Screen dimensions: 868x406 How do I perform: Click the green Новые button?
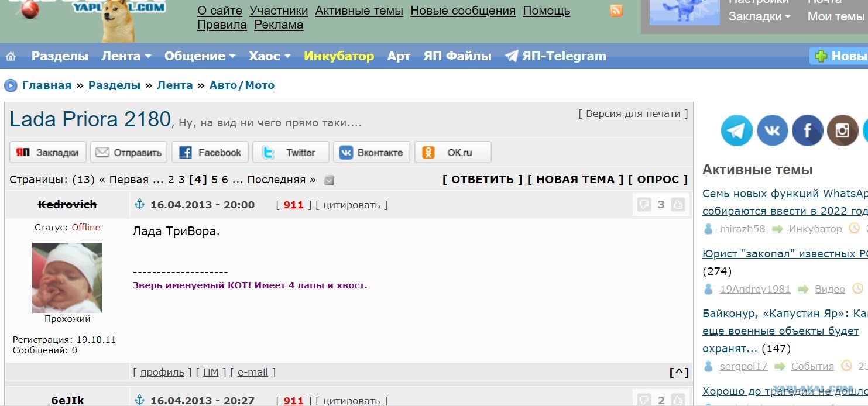pos(839,56)
